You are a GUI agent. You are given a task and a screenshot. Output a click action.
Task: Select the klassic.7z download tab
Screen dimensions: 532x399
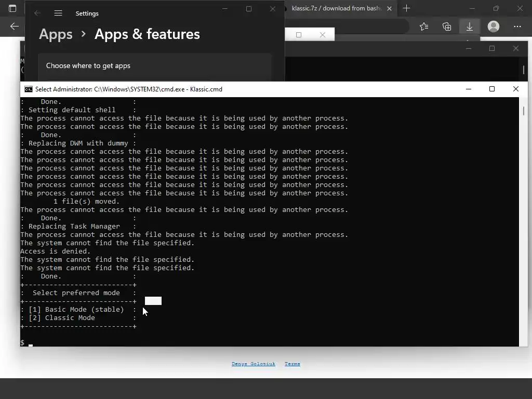tap(337, 8)
